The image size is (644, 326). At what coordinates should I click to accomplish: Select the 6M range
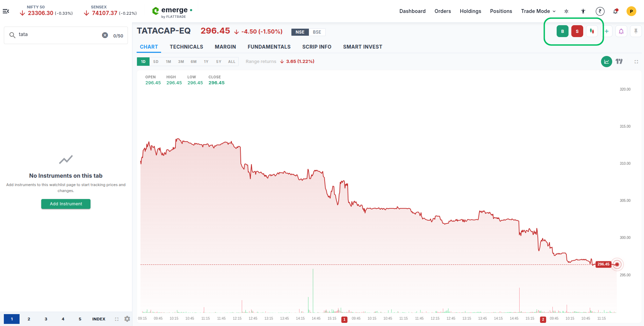(x=194, y=62)
